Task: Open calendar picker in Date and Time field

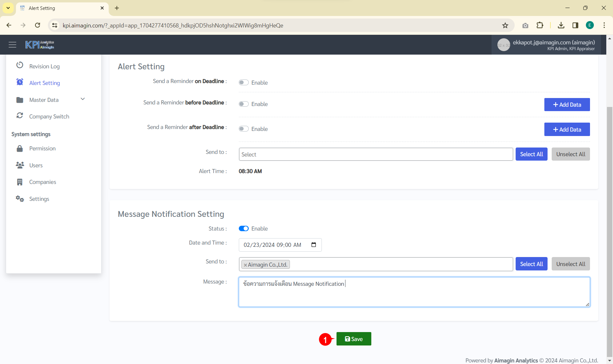Action: pos(314,245)
